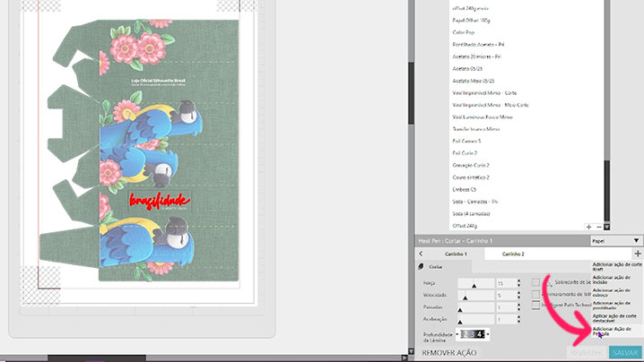Click the down arrow at material list bottom
Screen dimensions: 644x362
(606, 227)
